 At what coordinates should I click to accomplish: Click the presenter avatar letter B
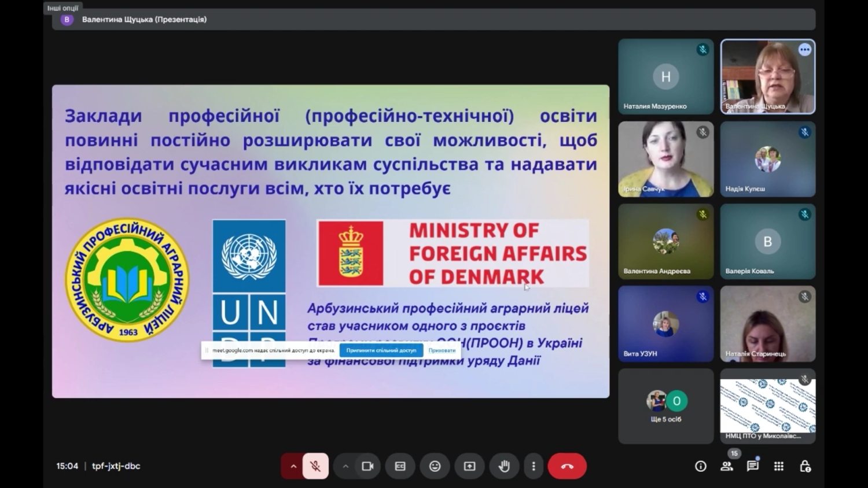click(x=67, y=20)
